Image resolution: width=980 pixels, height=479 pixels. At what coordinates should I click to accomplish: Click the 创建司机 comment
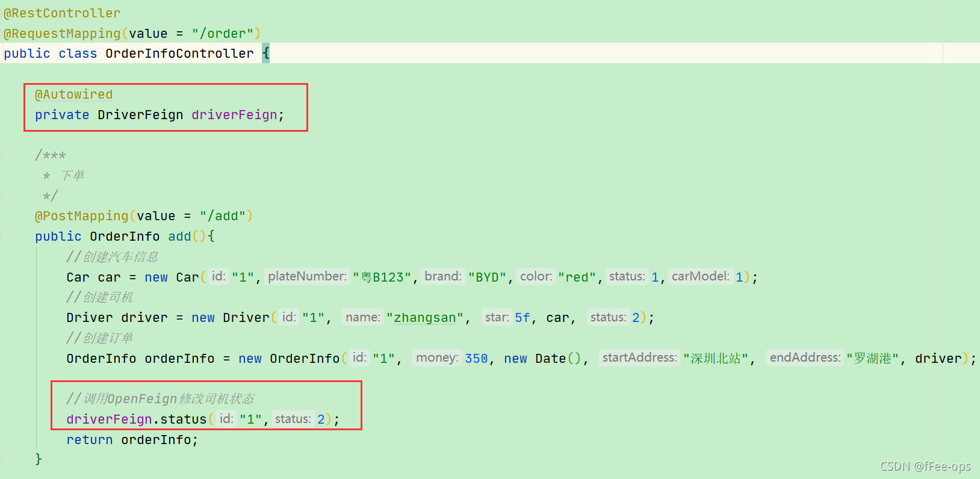100,297
